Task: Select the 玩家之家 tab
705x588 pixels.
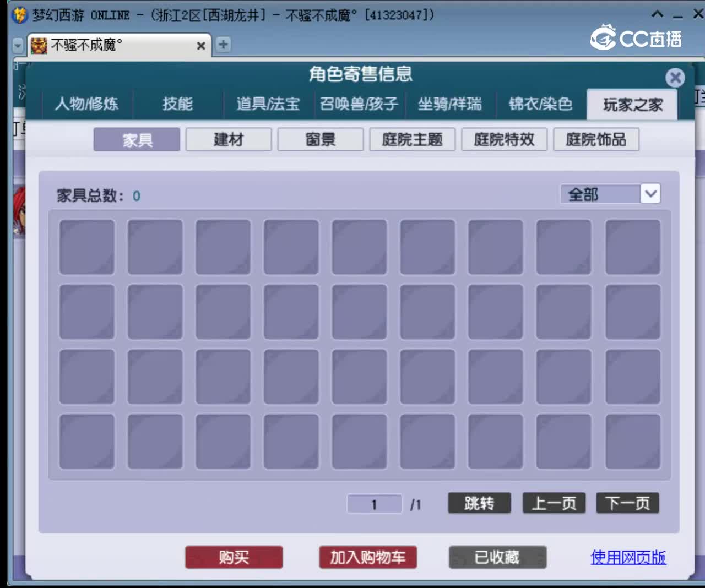Action: coord(632,104)
